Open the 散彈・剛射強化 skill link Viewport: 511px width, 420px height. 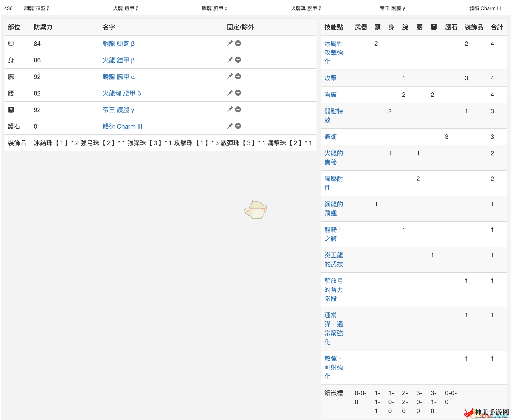coord(334,367)
